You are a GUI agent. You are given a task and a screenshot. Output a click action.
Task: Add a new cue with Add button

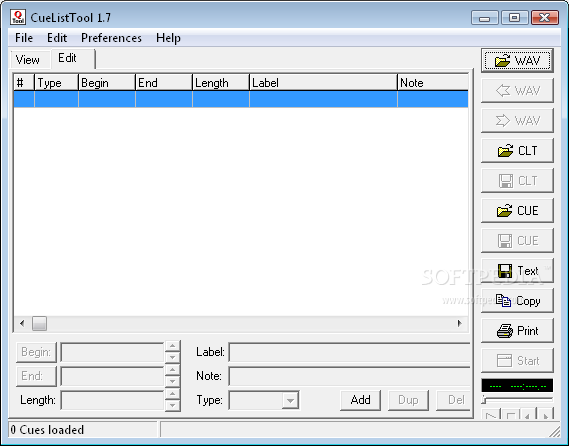tap(360, 400)
